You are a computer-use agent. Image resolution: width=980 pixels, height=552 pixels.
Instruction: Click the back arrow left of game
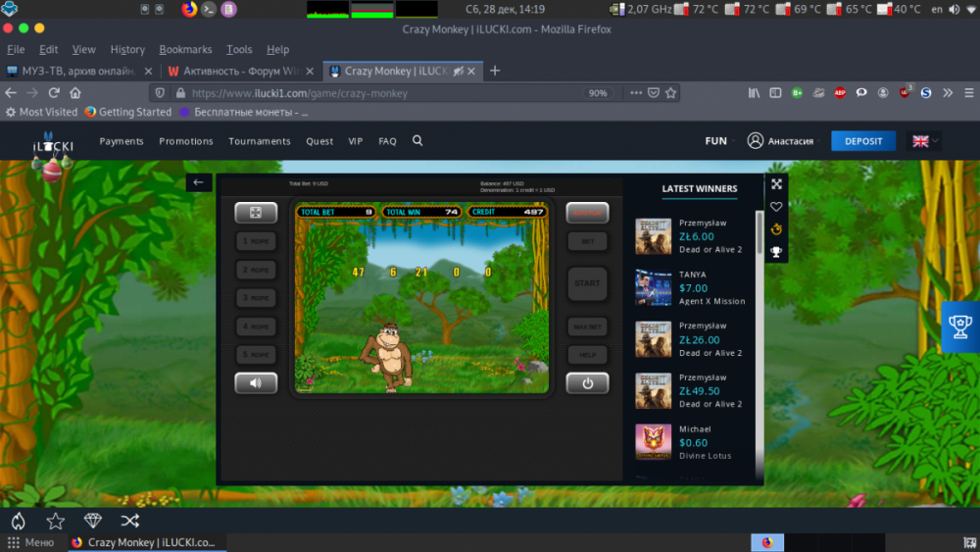[199, 182]
